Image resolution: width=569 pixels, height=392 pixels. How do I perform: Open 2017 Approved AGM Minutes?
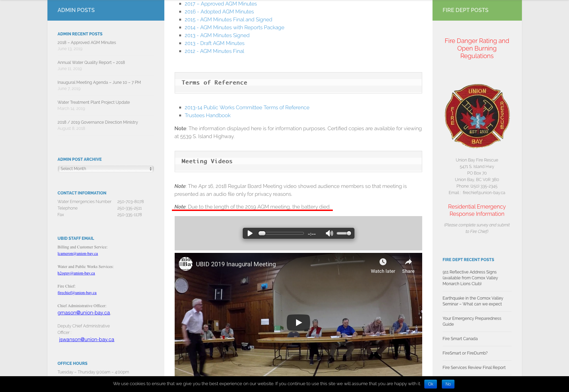coord(220,4)
